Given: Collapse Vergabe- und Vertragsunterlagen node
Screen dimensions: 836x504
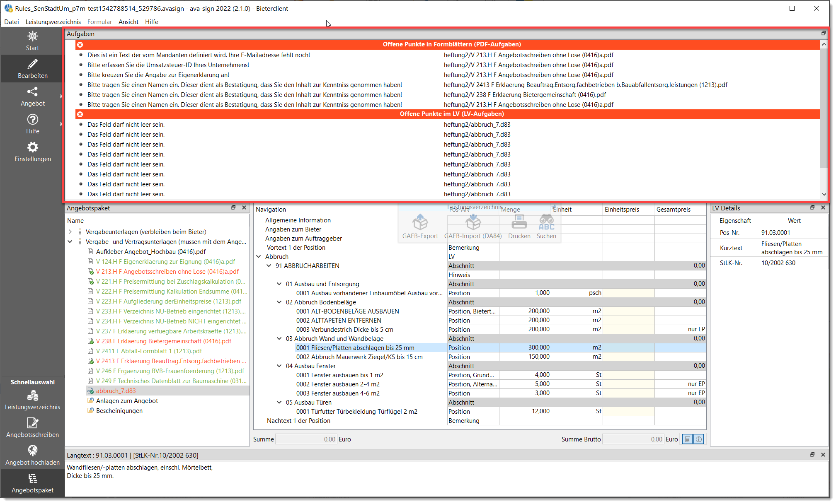Looking at the screenshot, I should pos(70,242).
